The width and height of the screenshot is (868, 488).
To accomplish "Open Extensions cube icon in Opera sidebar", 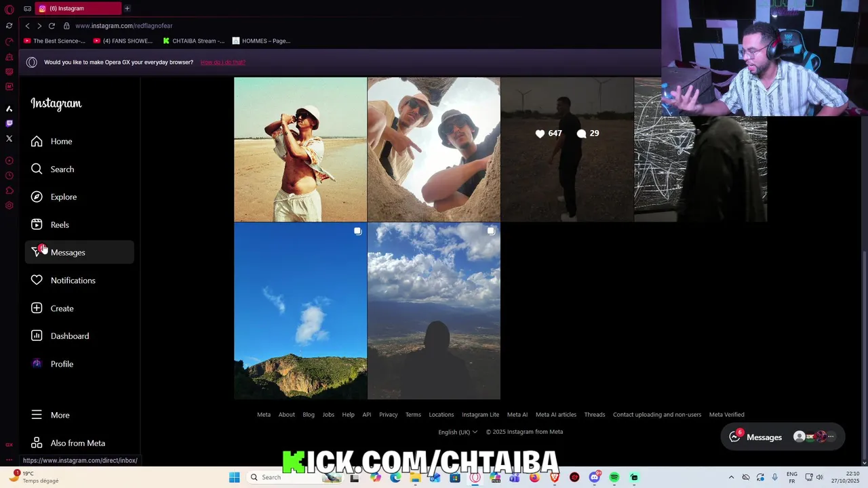I will [x=9, y=190].
